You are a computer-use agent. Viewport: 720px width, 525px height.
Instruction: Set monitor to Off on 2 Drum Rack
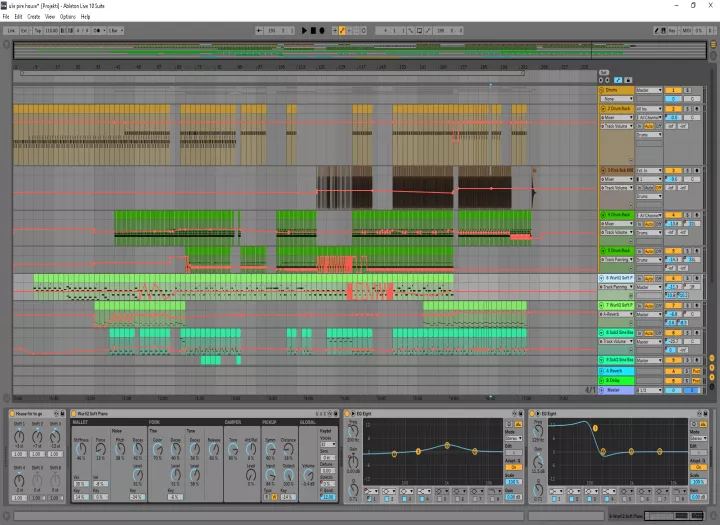658,126
